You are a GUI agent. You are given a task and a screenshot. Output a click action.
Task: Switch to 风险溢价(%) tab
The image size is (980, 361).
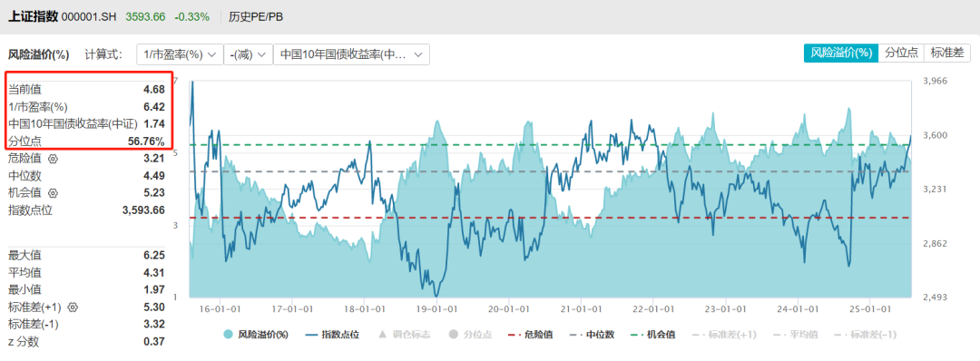(840, 54)
